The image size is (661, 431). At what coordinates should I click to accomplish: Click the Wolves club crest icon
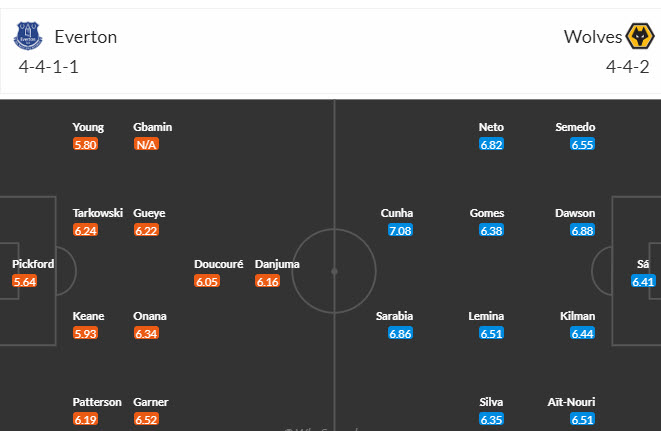click(636, 37)
